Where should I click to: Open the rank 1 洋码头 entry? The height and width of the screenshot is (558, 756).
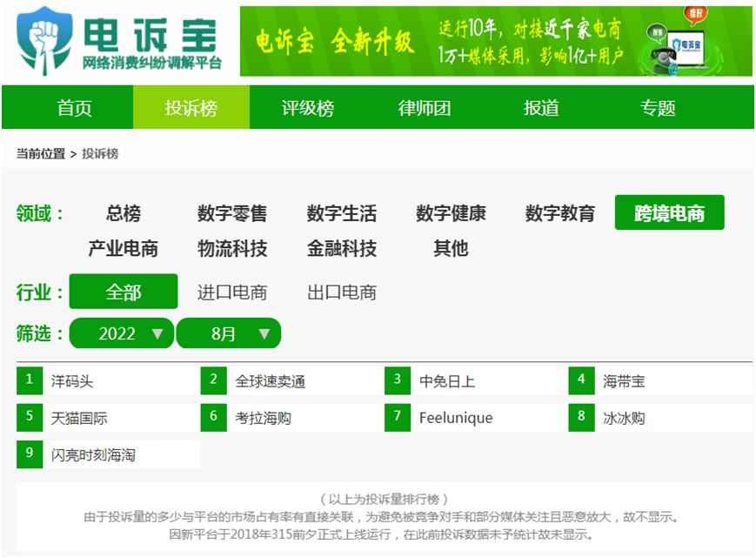71,381
